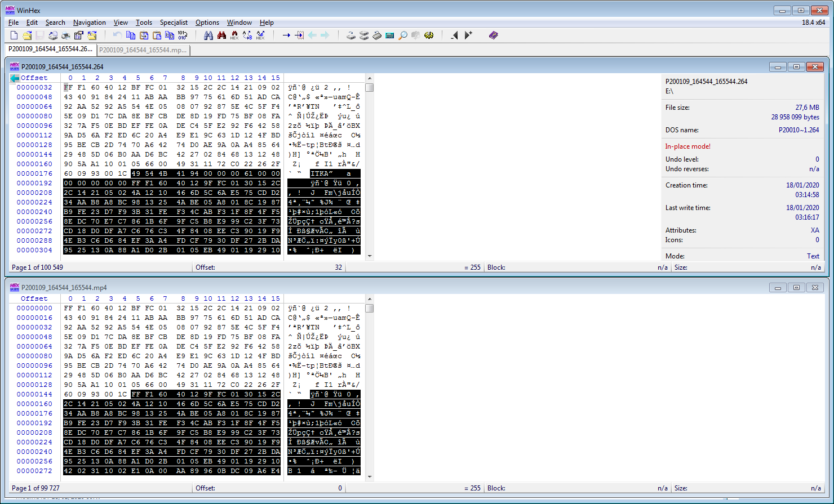This screenshot has width=834, height=504.
Task: Click the Undo arrow in the toolbar
Action: [x=117, y=35]
